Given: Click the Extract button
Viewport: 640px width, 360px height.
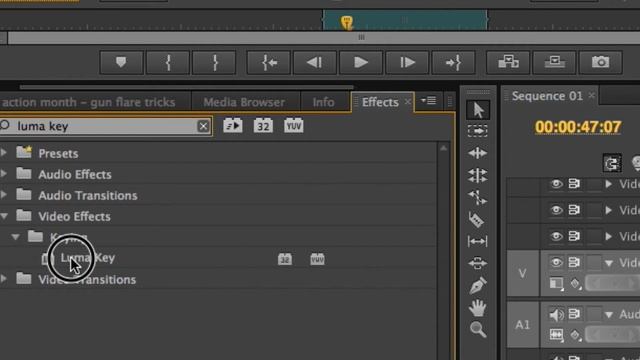Looking at the screenshot, I should pyautogui.click(x=554, y=62).
